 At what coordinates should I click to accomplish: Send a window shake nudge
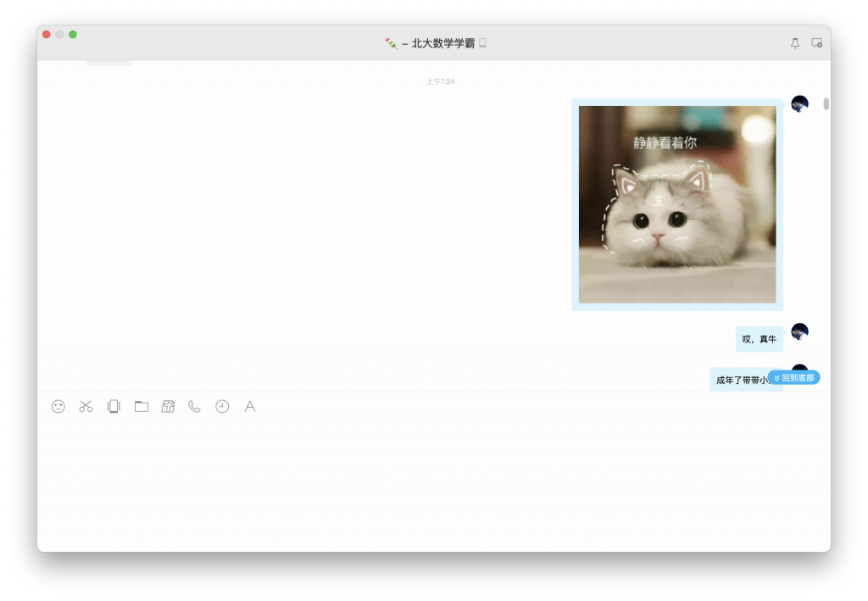(113, 406)
